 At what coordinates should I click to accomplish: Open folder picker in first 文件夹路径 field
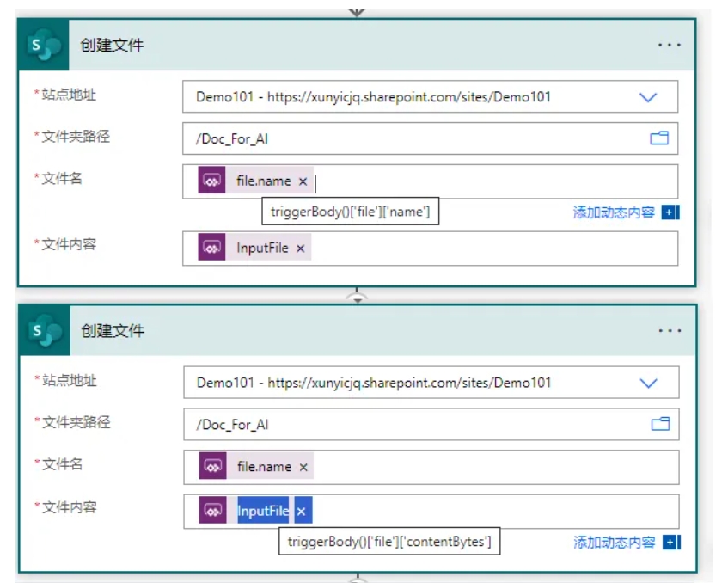[x=659, y=138]
